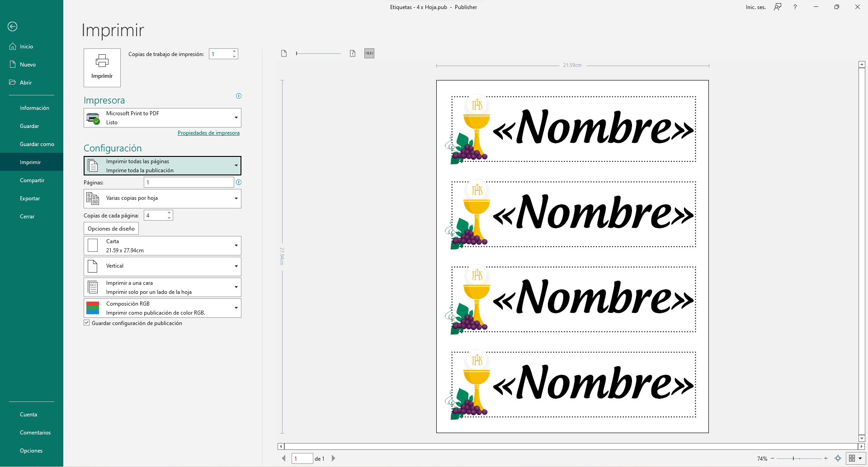Increase the print job copies spinner
Viewport: 868px width, 467px height.
coord(234,52)
